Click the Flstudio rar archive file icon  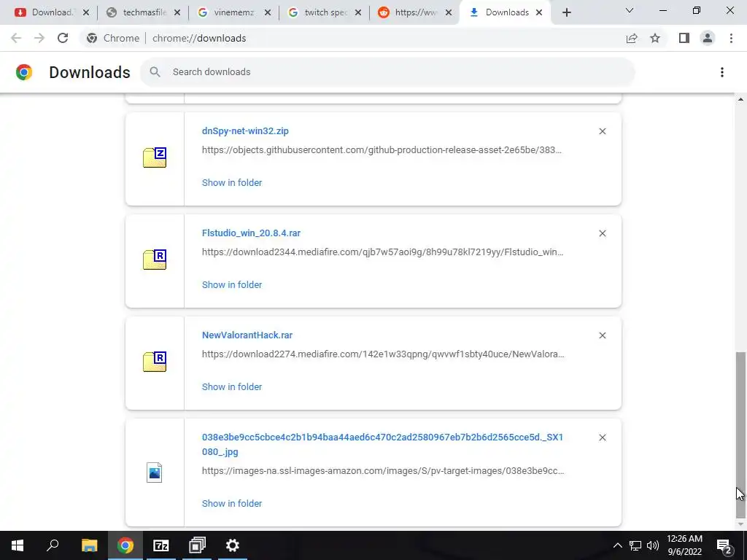pos(155,260)
